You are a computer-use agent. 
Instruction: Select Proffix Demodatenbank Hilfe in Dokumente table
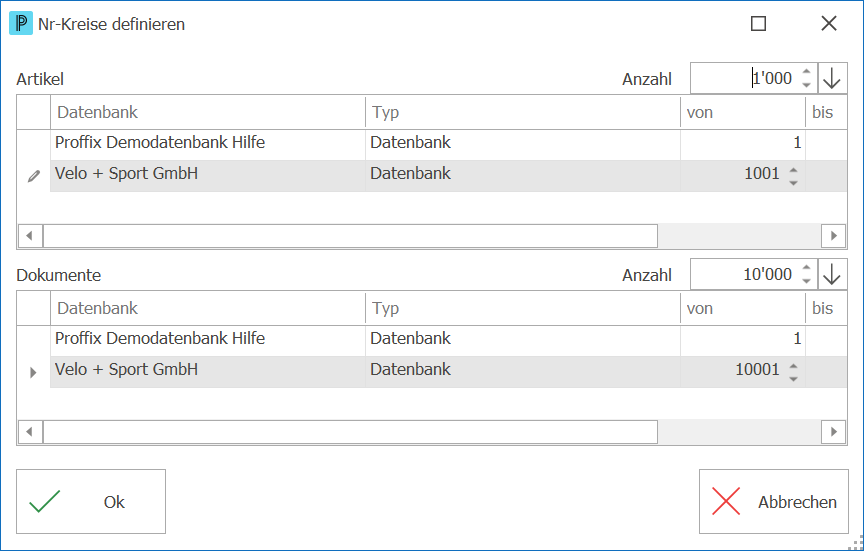click(208, 339)
